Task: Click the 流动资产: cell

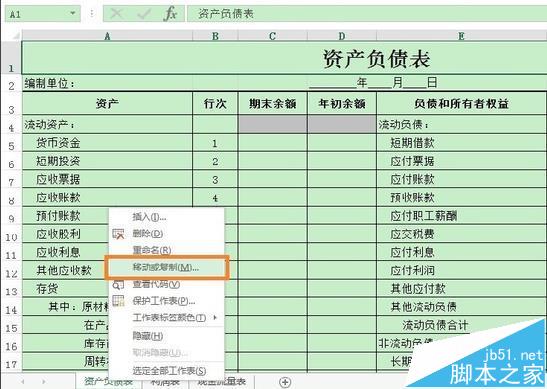Action: point(107,124)
